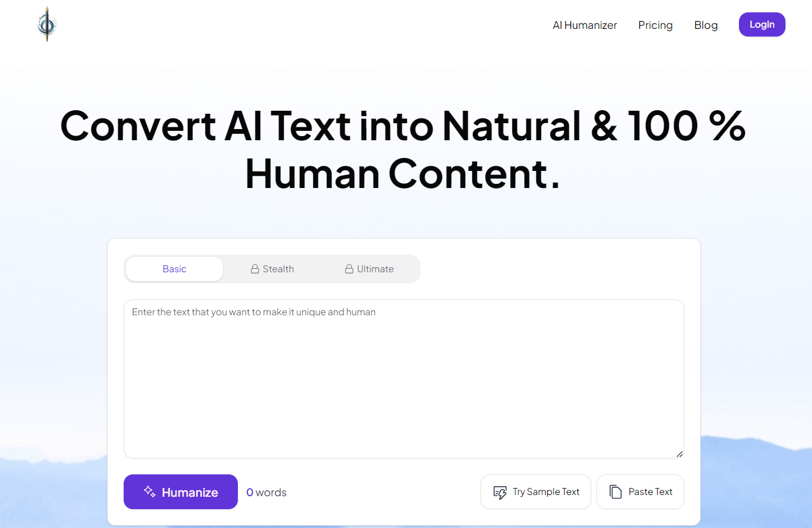Screen dimensions: 812x528
Task: Click the sample text lightning icon
Action: 500,492
